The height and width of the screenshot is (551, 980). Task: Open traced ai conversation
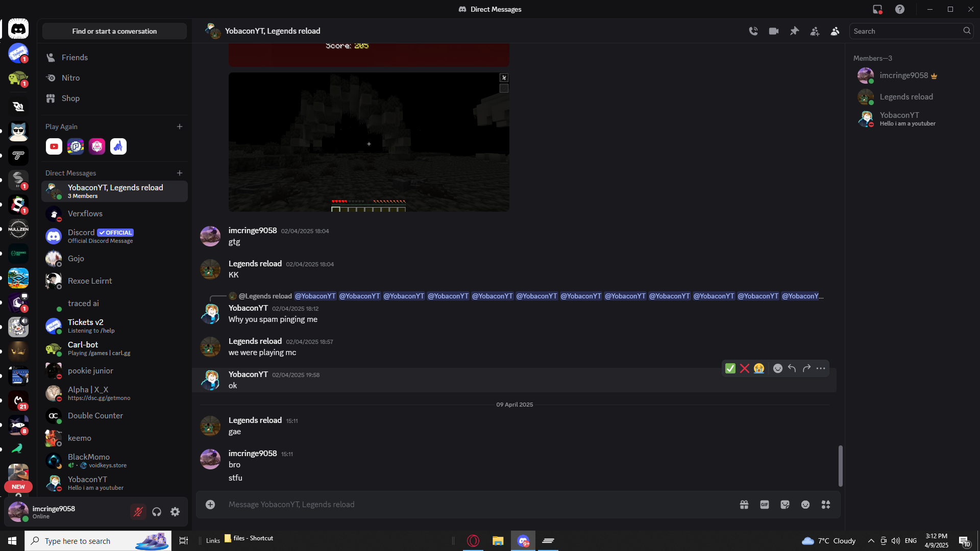point(115,304)
